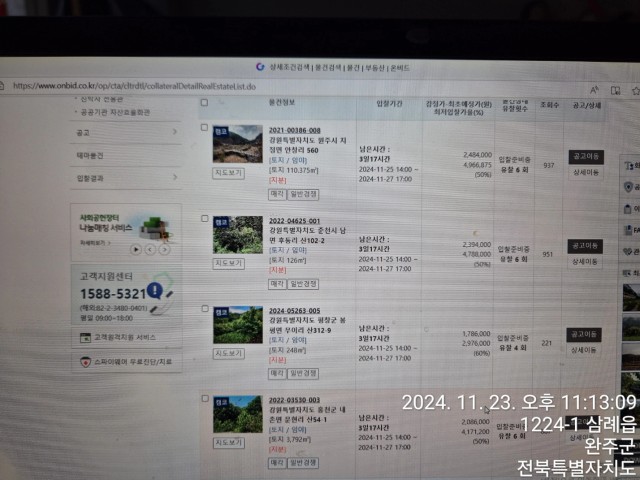This screenshot has height=480, width=640.
Task: Click the read aloud icon in address bar
Action: point(594,90)
